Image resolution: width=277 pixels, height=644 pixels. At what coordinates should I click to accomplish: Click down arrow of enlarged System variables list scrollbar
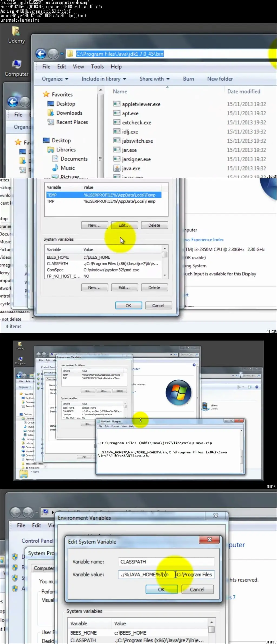click(164, 275)
